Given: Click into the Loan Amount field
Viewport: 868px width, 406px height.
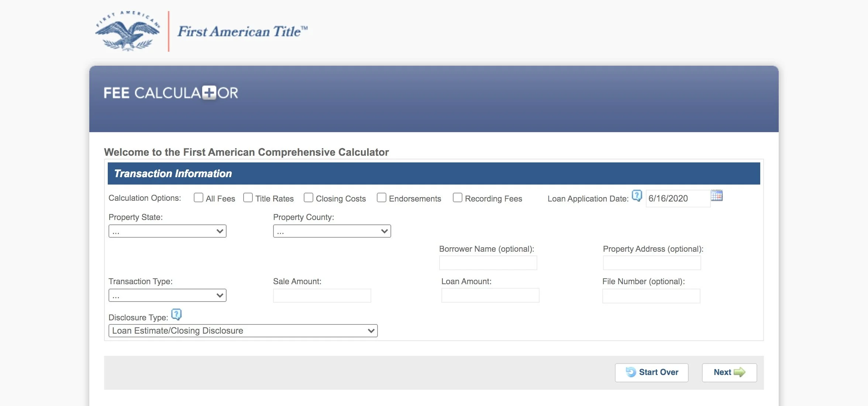Looking at the screenshot, I should point(490,296).
